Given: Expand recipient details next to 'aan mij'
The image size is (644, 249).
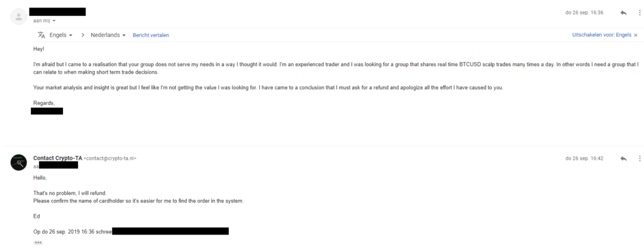Looking at the screenshot, I should pyautogui.click(x=54, y=21).
